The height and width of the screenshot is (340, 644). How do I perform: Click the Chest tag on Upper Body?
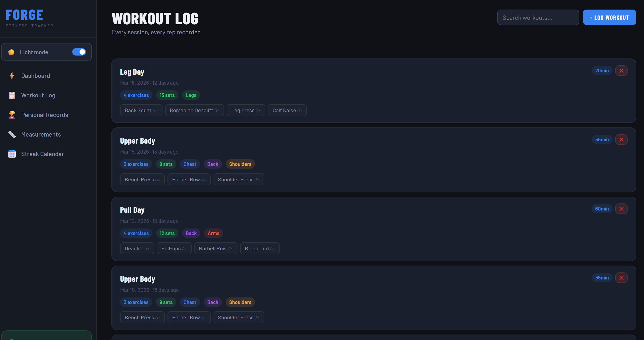pyautogui.click(x=190, y=164)
